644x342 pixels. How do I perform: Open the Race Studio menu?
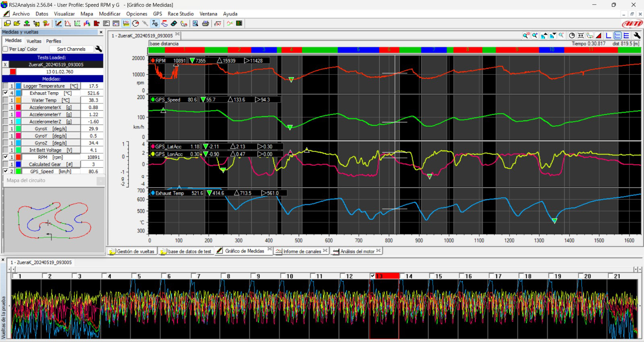click(181, 14)
